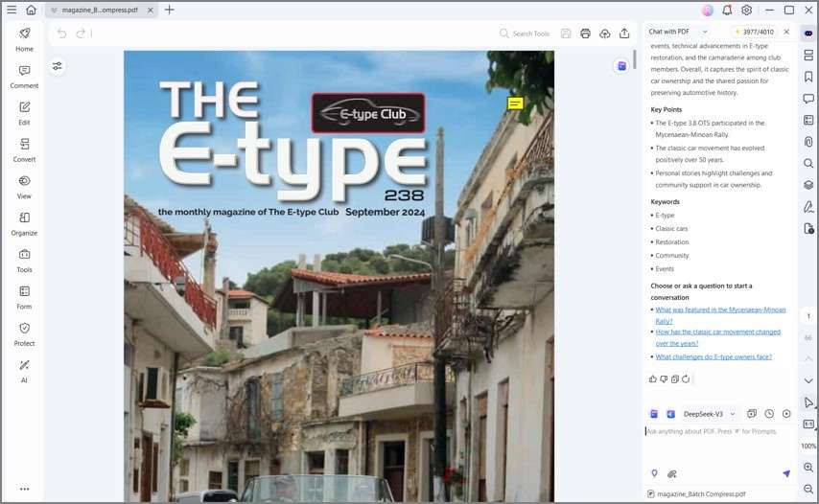Send the chat message

(786, 473)
